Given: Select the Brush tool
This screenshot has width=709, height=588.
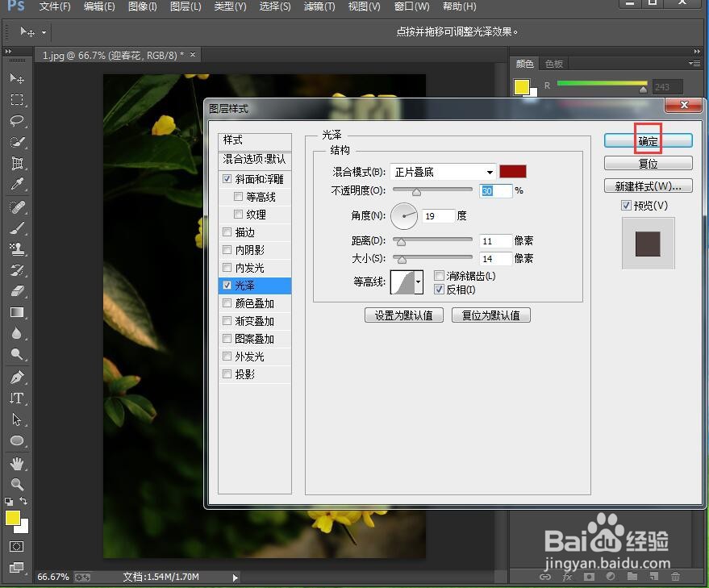Looking at the screenshot, I should (17, 228).
